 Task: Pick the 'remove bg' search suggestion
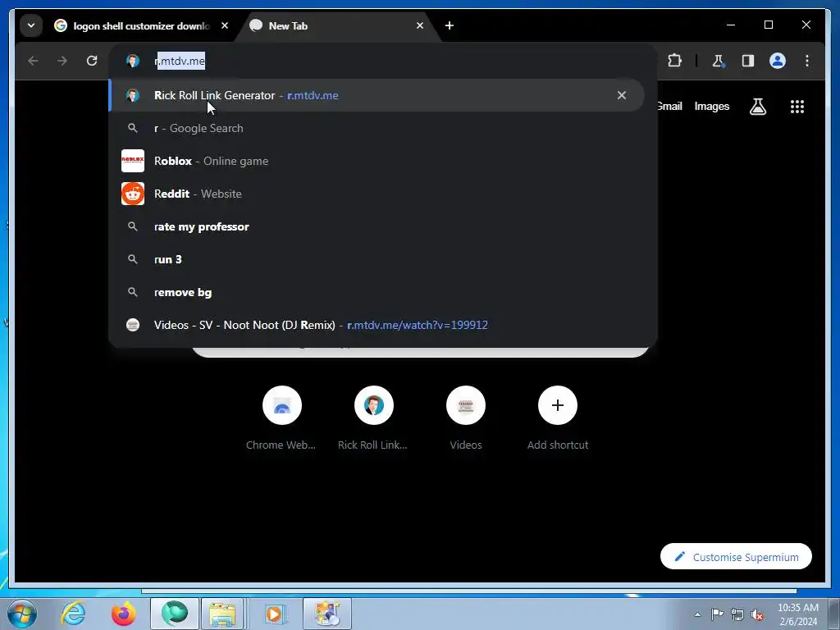pos(376,293)
